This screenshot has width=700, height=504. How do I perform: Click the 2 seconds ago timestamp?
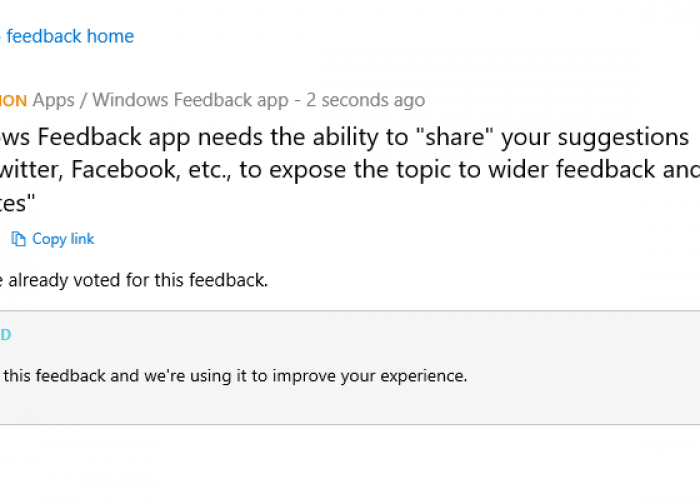(366, 100)
